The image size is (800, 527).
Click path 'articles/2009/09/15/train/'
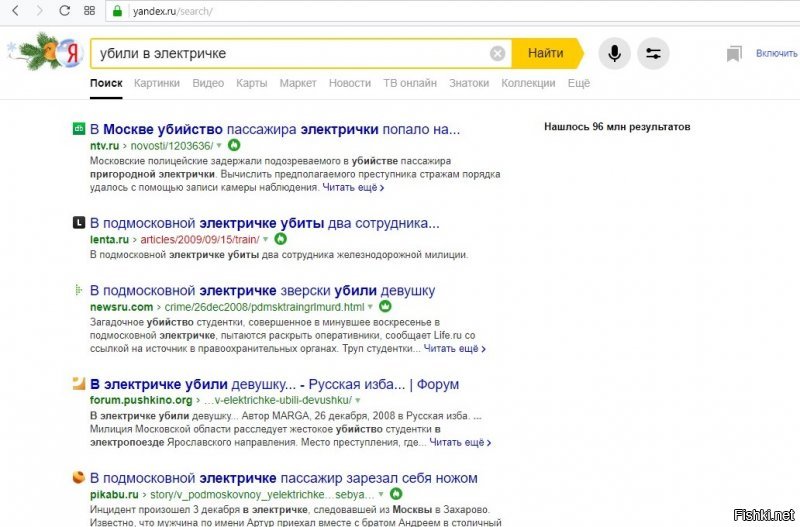[199, 239]
